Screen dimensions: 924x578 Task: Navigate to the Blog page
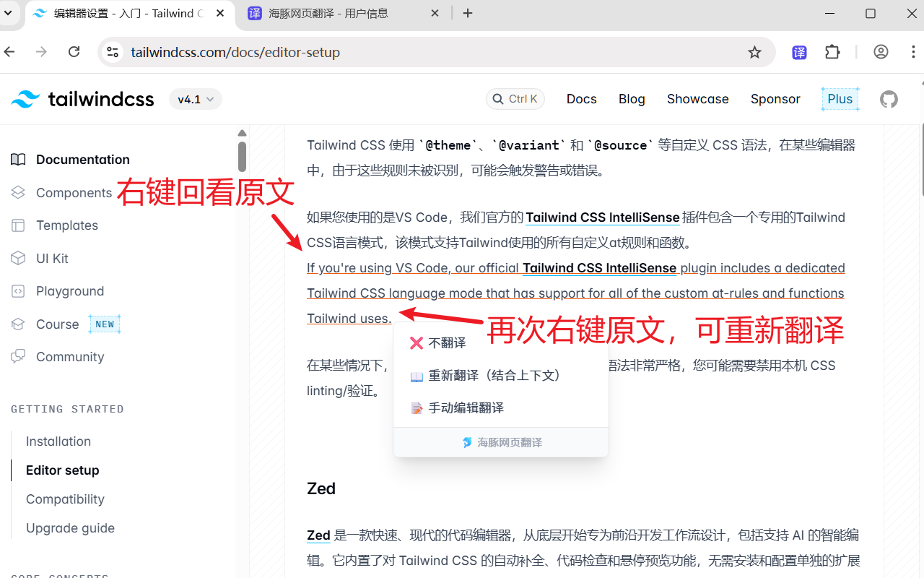632,99
